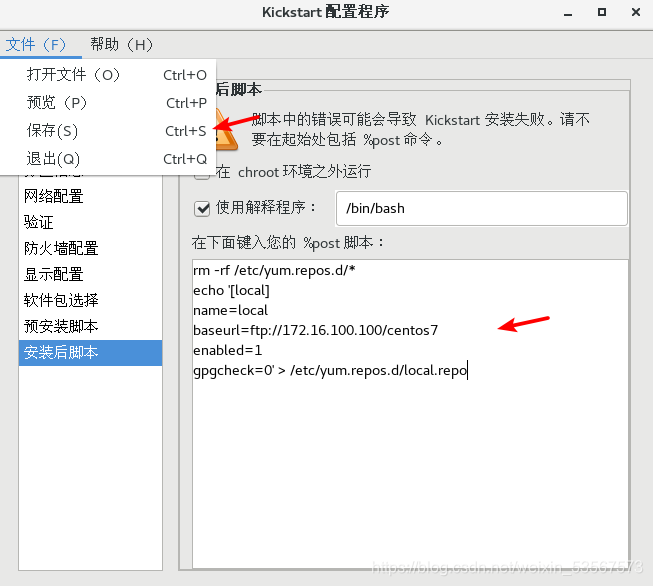Click the line 'enabled=1'
653x586 pixels.
[x=227, y=350]
